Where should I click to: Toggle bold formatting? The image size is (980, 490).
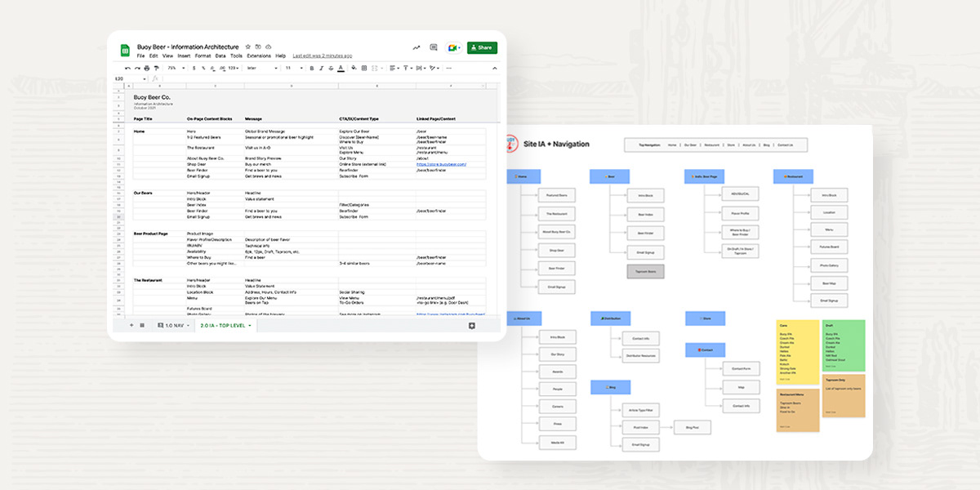(x=312, y=68)
